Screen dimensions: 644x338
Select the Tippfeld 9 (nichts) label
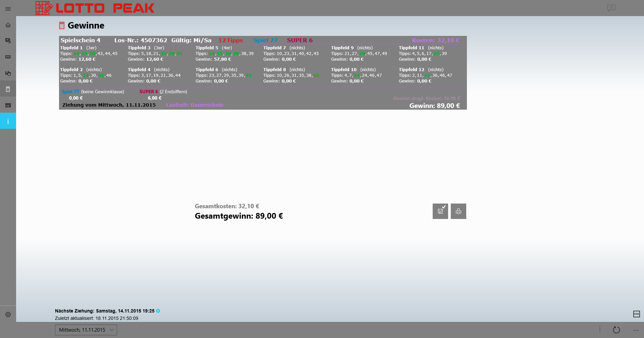tap(352, 48)
